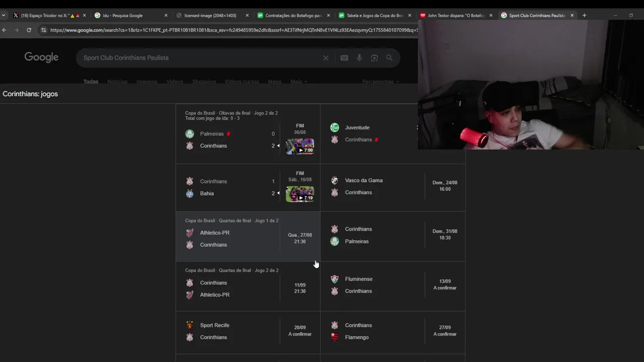Select the Vídeos search filter

175,81
